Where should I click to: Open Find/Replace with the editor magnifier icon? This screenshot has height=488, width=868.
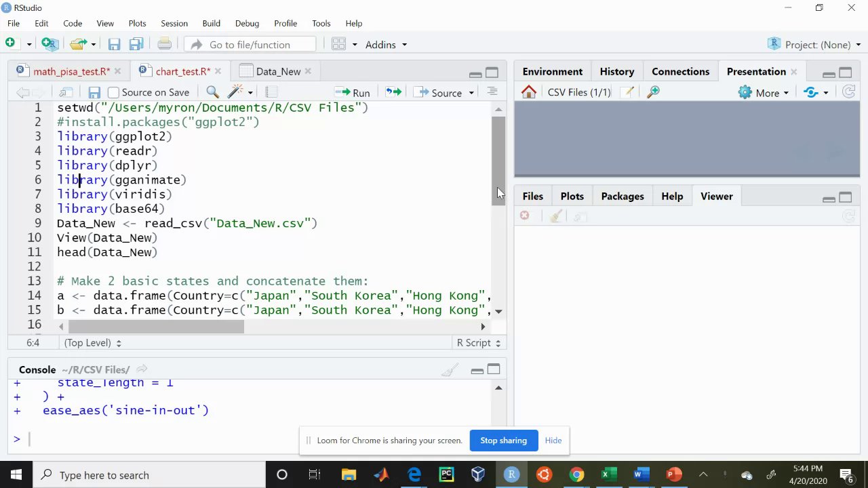pyautogui.click(x=212, y=92)
